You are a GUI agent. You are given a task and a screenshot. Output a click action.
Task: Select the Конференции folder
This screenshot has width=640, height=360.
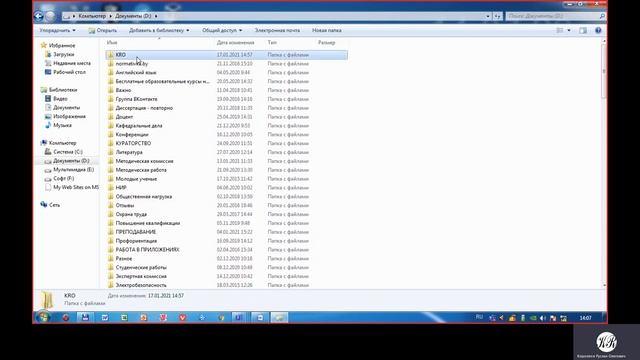point(132,134)
